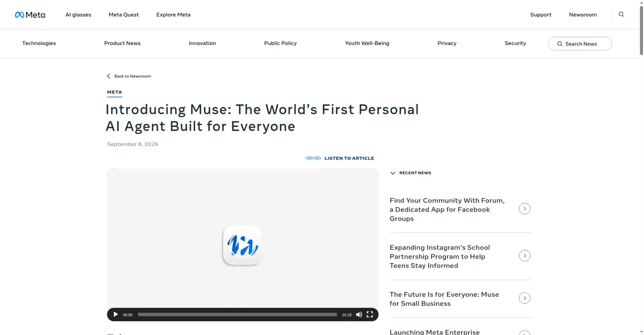The height and width of the screenshot is (335, 644).
Task: Click the Muse app icon in video
Action: pos(243,245)
